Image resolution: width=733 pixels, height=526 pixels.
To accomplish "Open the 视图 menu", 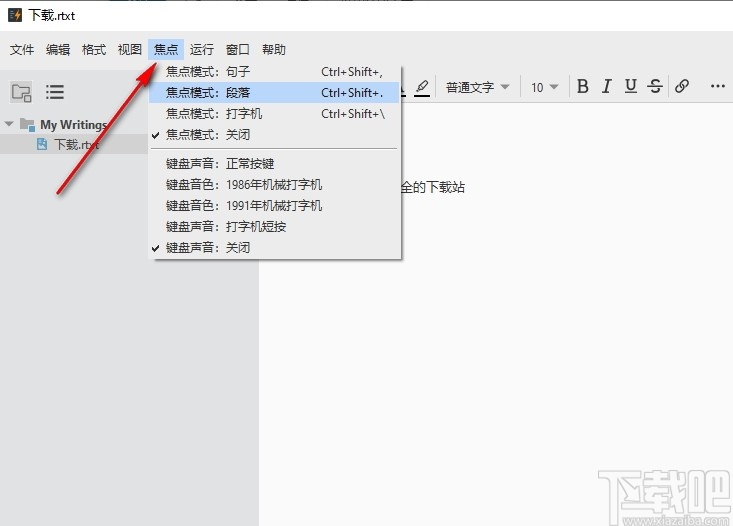I will [x=129, y=50].
